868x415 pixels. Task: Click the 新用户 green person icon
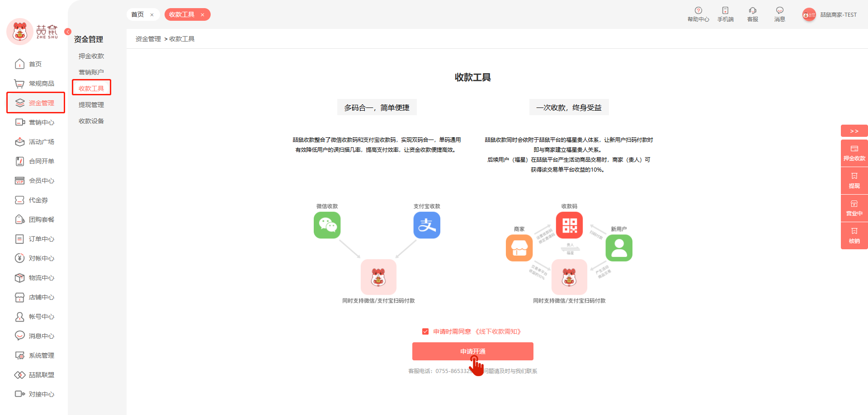[x=619, y=248]
